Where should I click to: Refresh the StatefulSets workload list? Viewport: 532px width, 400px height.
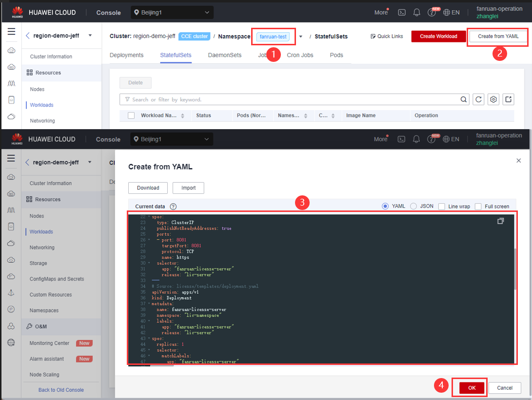point(478,99)
